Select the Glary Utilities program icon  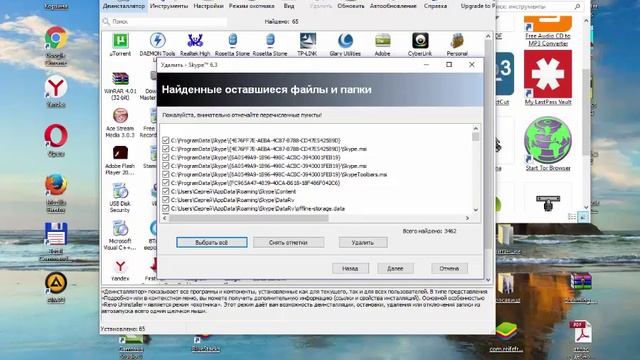point(345,44)
